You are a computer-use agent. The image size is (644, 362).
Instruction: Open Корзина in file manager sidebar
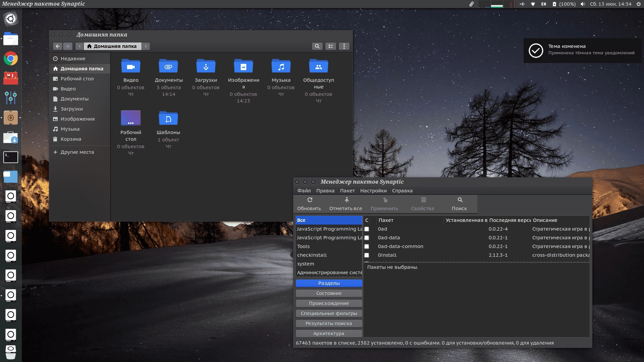click(80, 139)
